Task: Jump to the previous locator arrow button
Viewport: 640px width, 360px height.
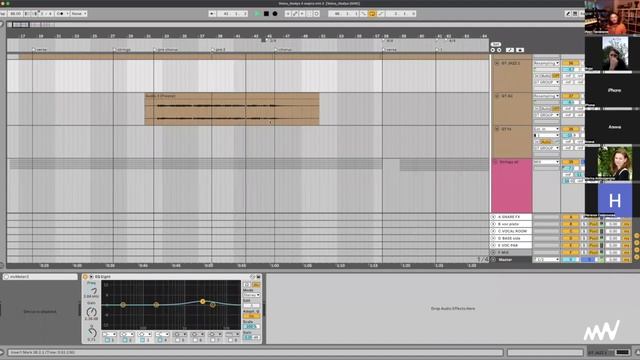Action: [x=493, y=50]
